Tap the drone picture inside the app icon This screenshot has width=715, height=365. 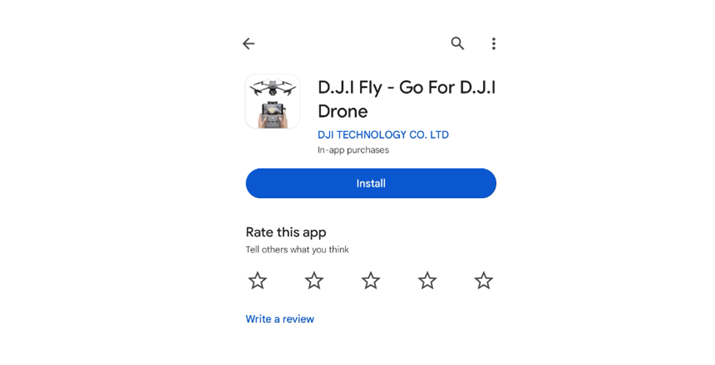click(273, 87)
